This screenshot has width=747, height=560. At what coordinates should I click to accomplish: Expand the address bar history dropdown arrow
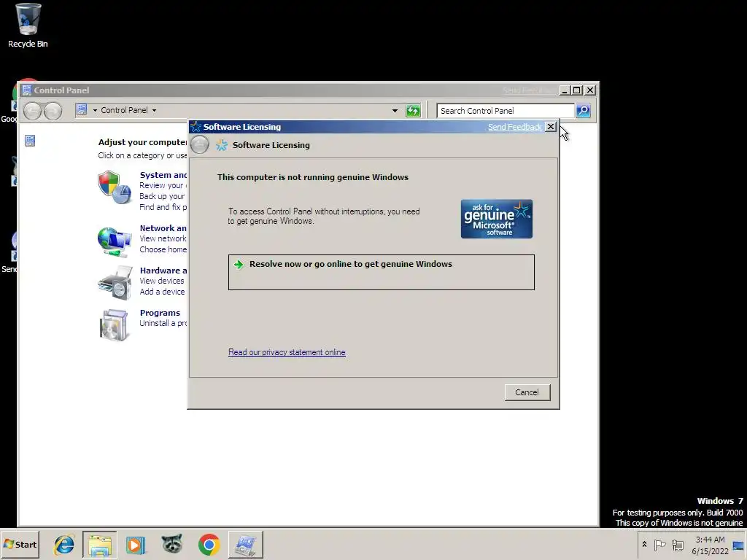[395, 111]
